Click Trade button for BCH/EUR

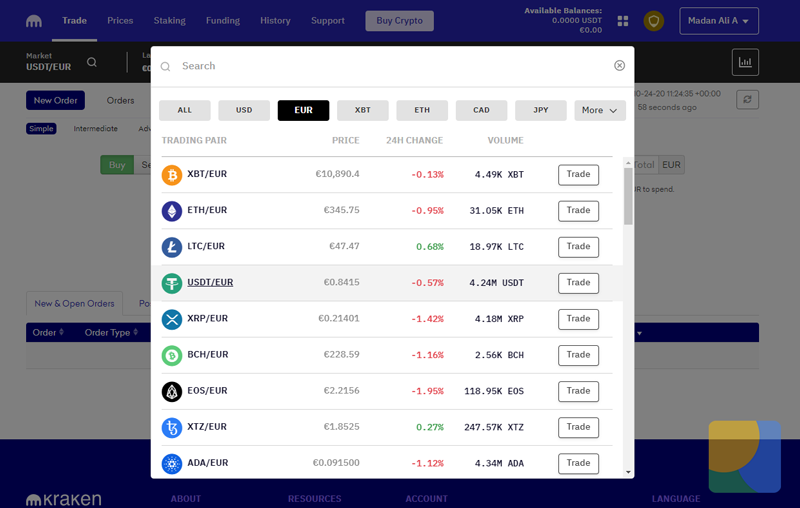[579, 355]
